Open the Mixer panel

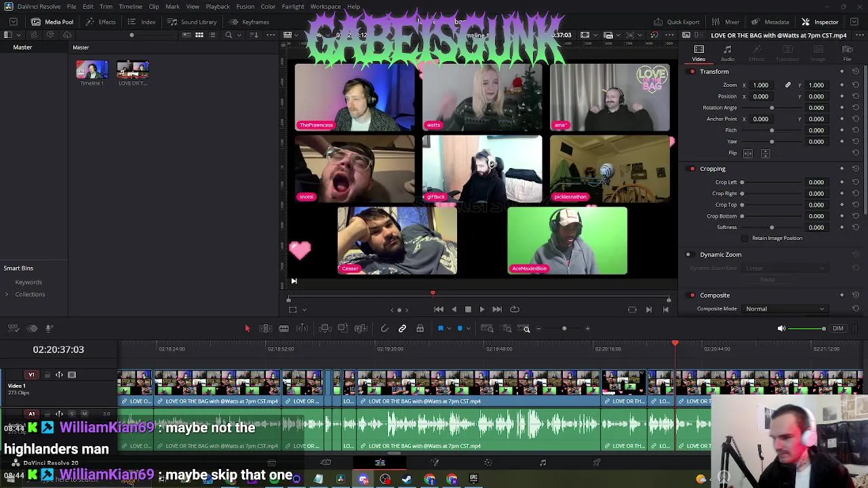pos(726,22)
